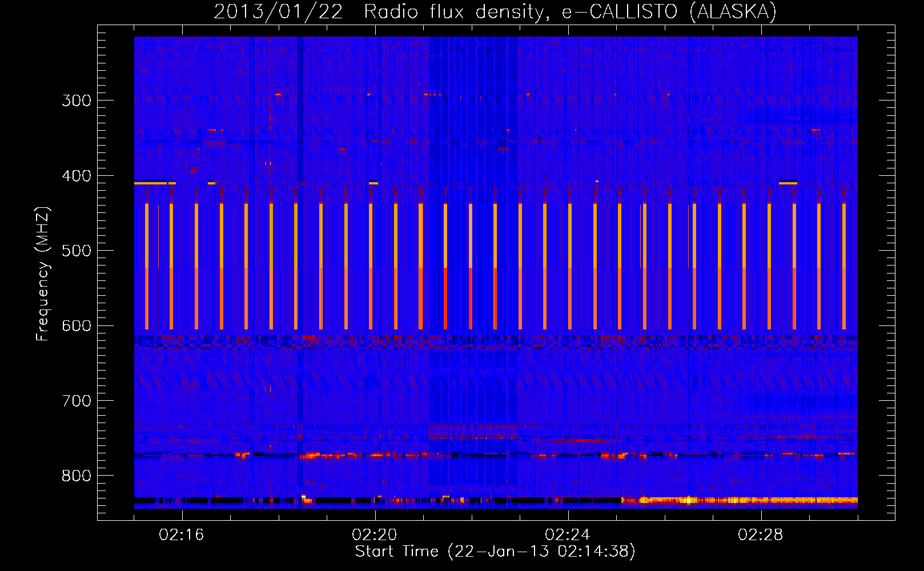Select the 600 frequency tick label
This screenshot has width=924, height=571.
(x=77, y=325)
